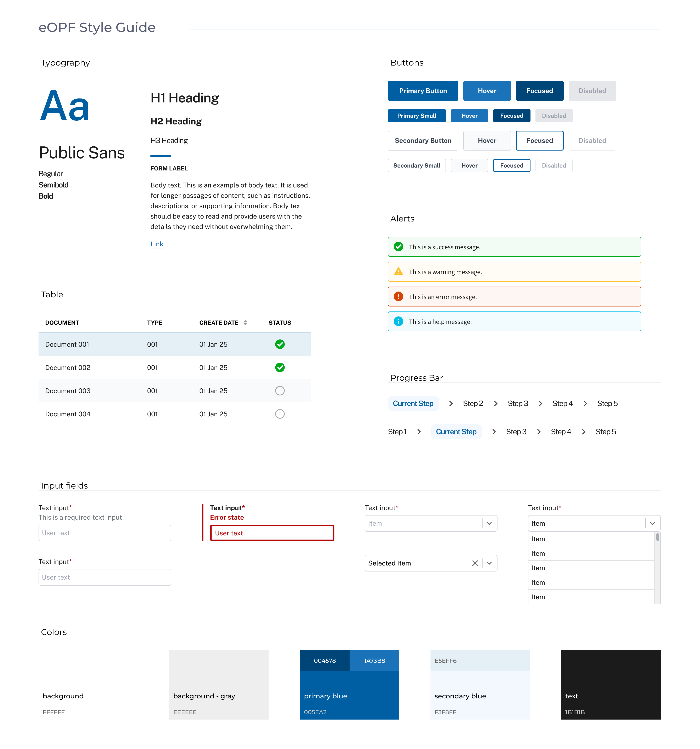Select the empty status circle for Document 004
700x749 pixels.
[280, 414]
